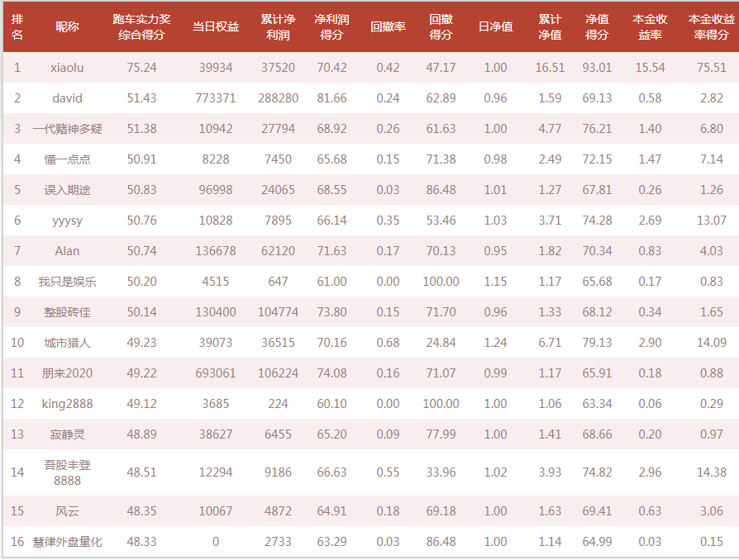Click the 日净值 column header
This screenshot has width=739, height=560.
[495, 27]
